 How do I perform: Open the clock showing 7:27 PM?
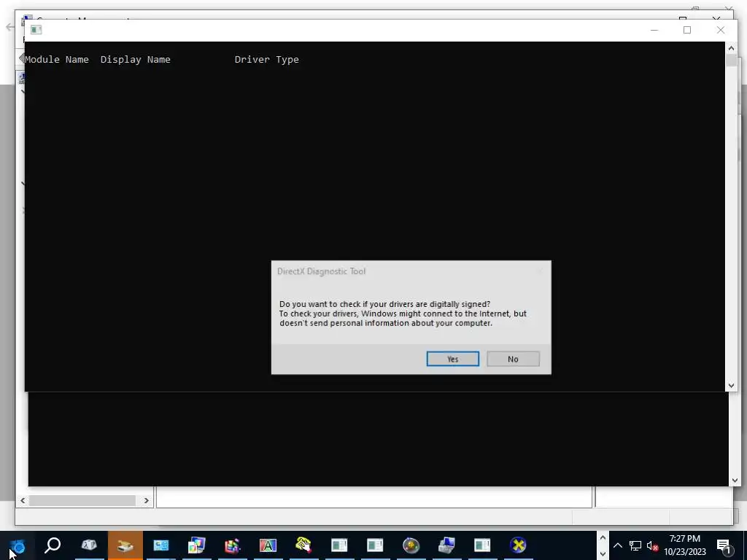click(685, 545)
